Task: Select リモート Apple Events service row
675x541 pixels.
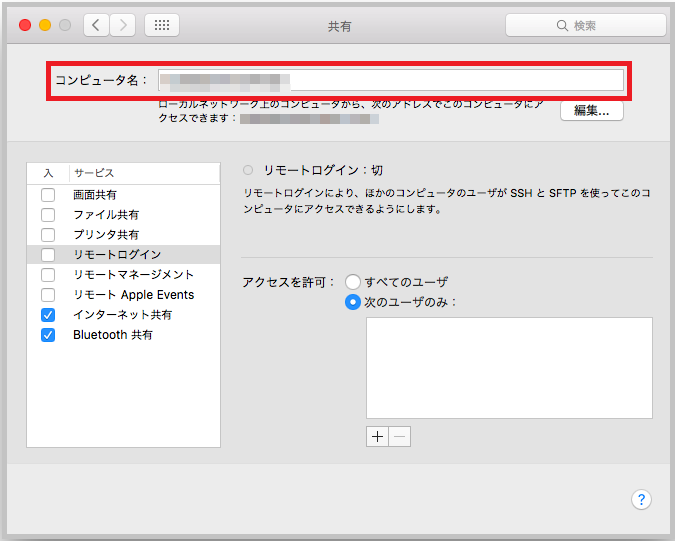Action: pos(133,295)
